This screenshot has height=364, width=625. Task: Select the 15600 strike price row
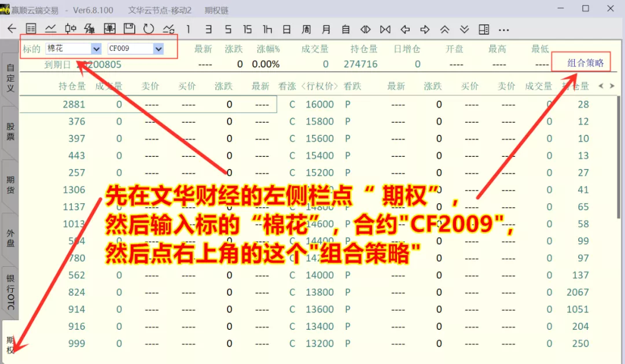tap(319, 139)
